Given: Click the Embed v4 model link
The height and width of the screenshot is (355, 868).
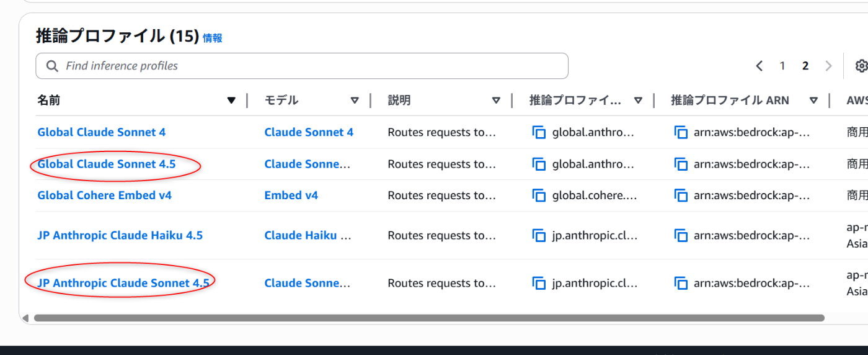Looking at the screenshot, I should (291, 195).
